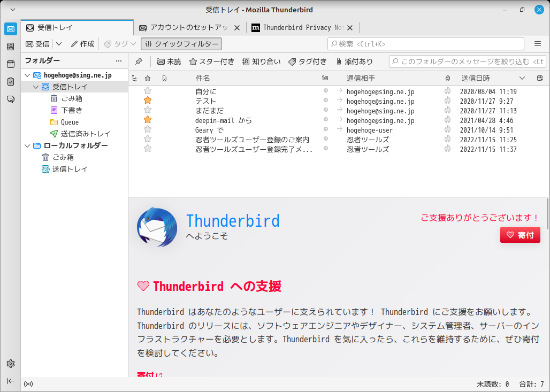Open the Tasks space icon

click(x=11, y=82)
